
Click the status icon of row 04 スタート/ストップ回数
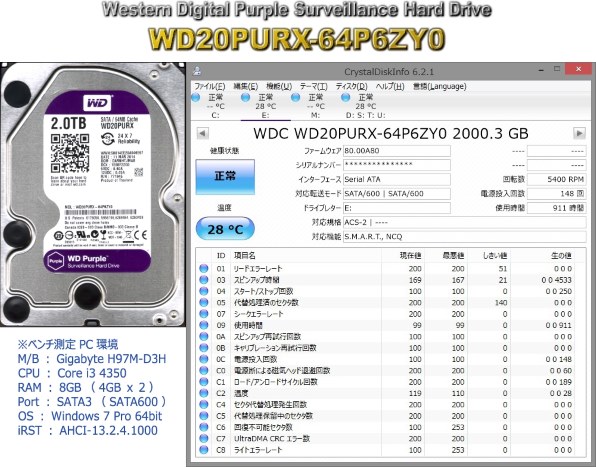204,291
